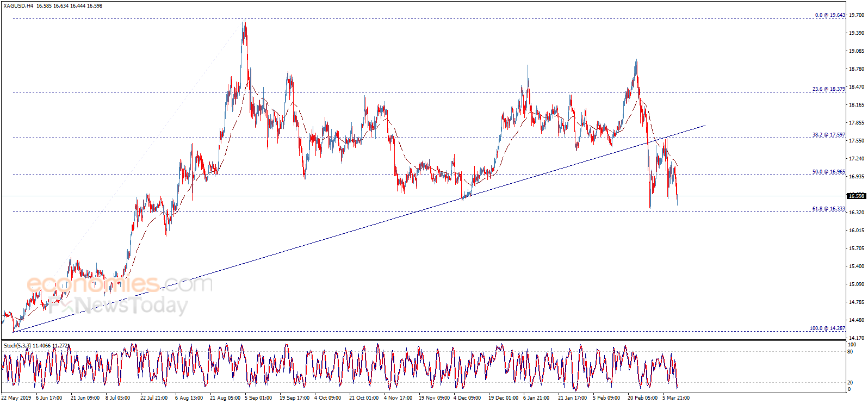
Task: Select the 50.0 @ 16.965 Fibonacci label
Action: click(829, 172)
